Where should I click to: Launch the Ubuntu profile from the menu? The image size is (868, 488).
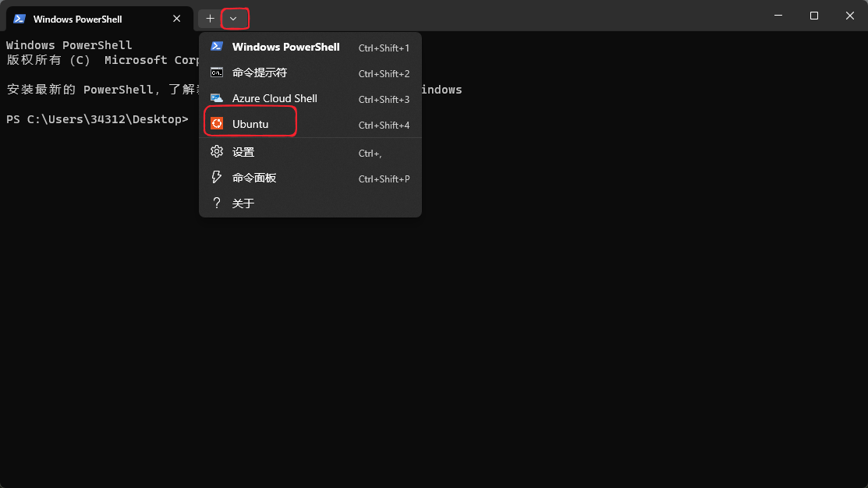coord(250,124)
